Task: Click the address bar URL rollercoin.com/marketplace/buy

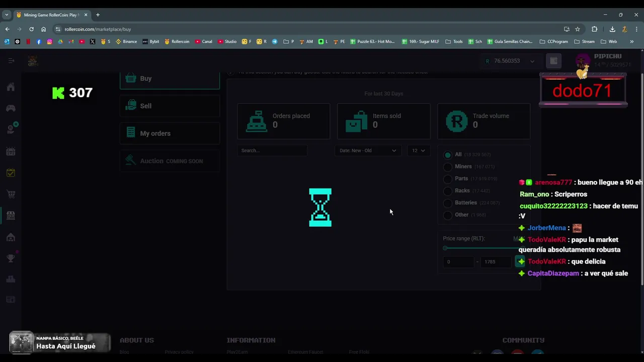Action: tap(98, 29)
